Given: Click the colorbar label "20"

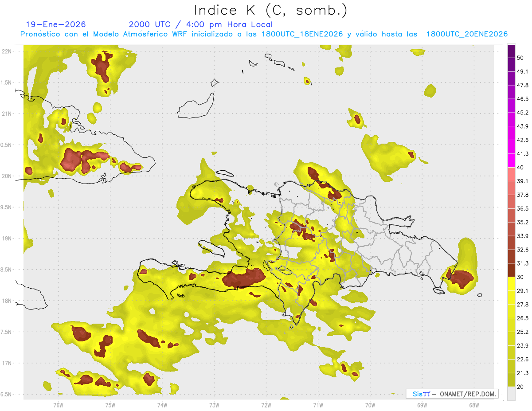Looking at the screenshot, I should [521, 387].
